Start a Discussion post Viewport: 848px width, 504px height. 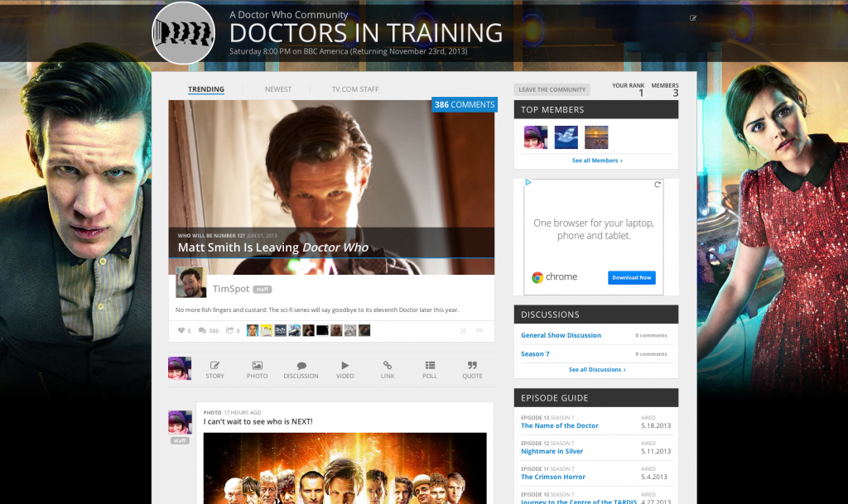click(301, 369)
